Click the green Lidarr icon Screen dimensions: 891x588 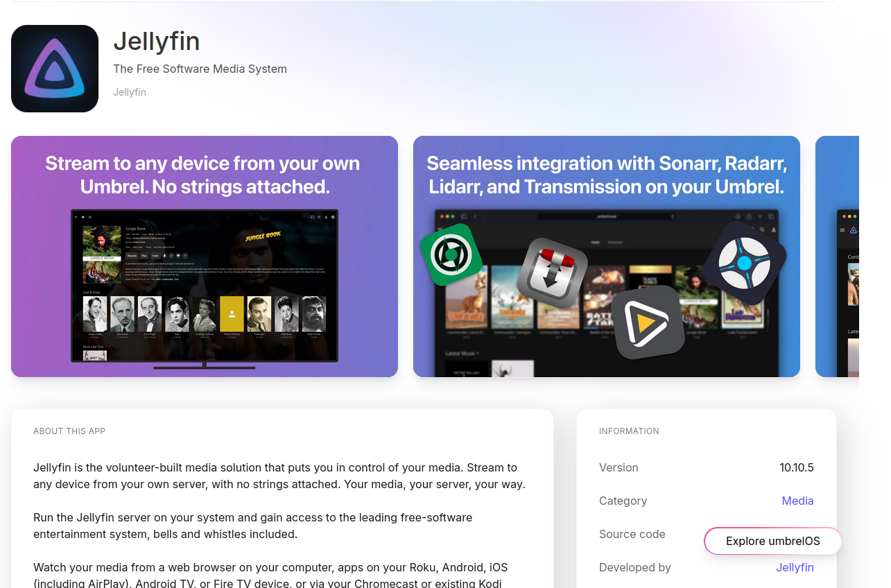451,254
